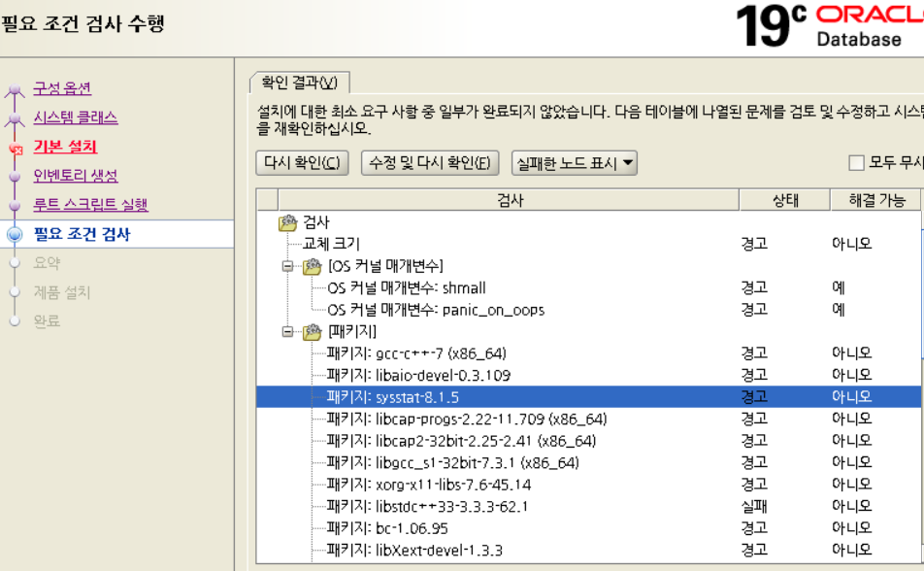Select the libstdc++33-3.3.3-62.1 package row

coord(589,506)
